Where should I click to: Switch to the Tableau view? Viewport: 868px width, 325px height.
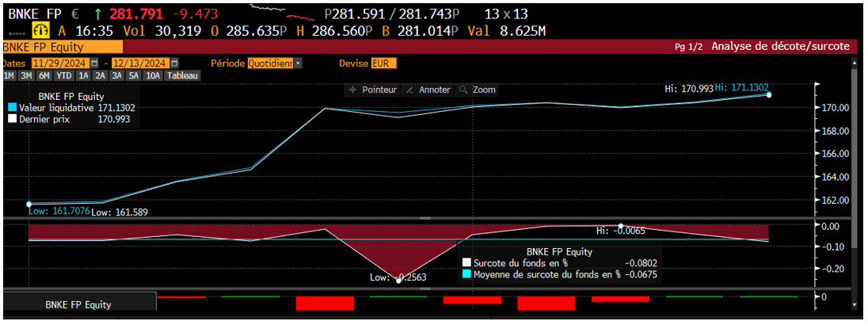(181, 75)
